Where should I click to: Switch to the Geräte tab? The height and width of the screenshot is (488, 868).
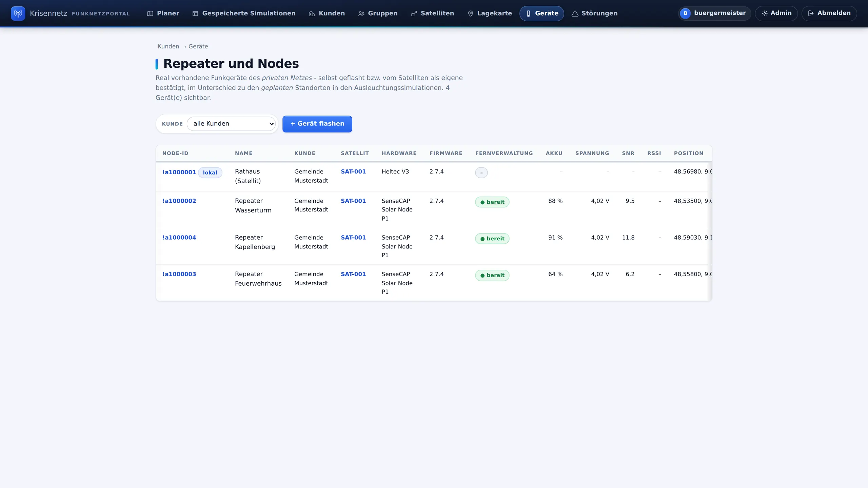(x=542, y=14)
